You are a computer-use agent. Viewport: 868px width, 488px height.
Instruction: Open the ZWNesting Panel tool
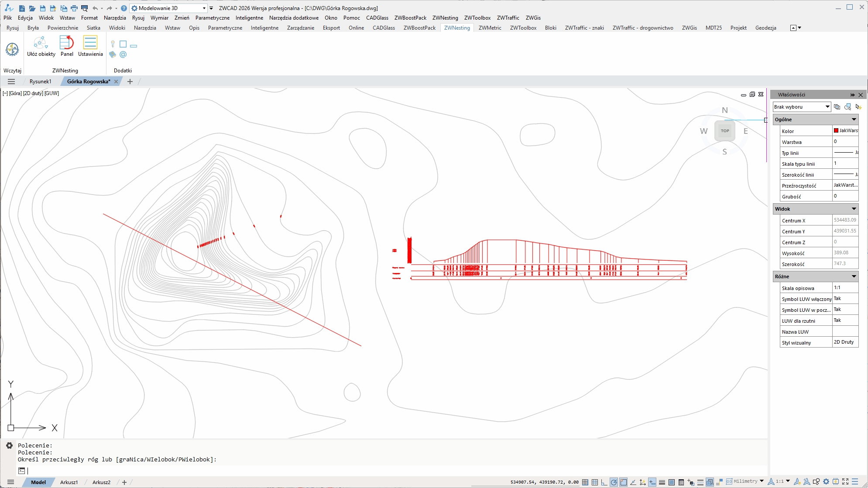(x=67, y=46)
